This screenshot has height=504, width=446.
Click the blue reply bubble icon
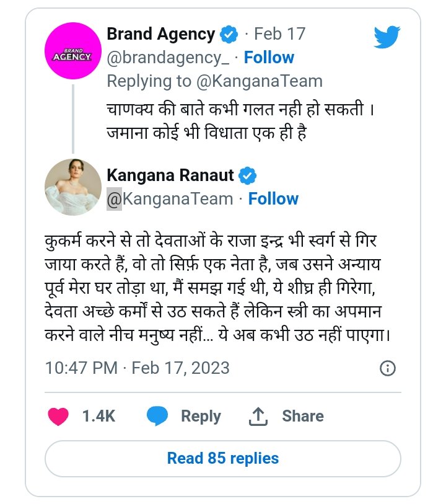[x=158, y=416]
